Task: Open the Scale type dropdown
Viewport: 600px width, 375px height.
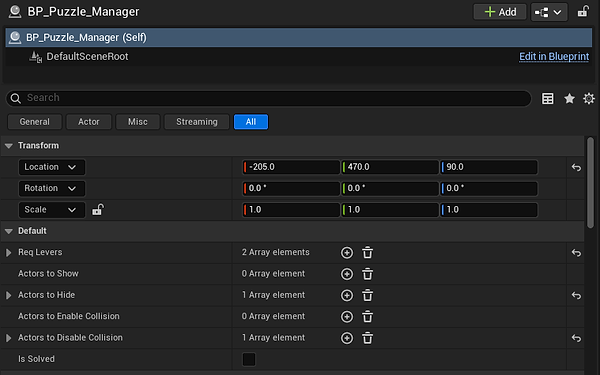Action: [x=51, y=210]
